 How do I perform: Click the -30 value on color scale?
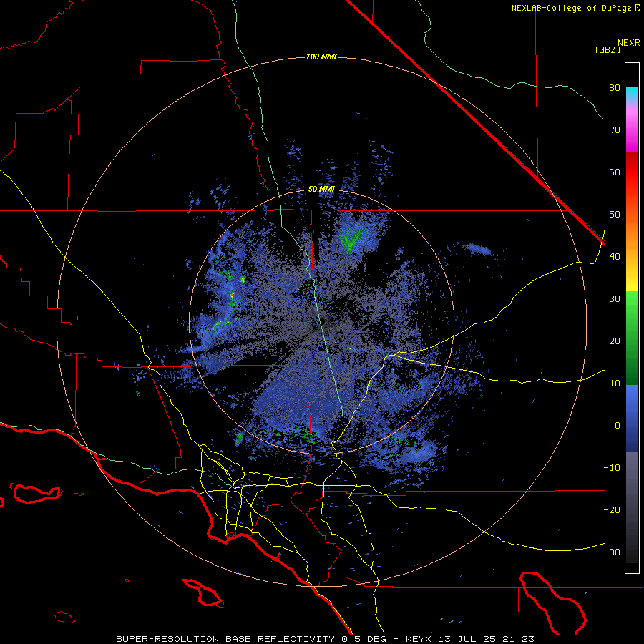612,552
